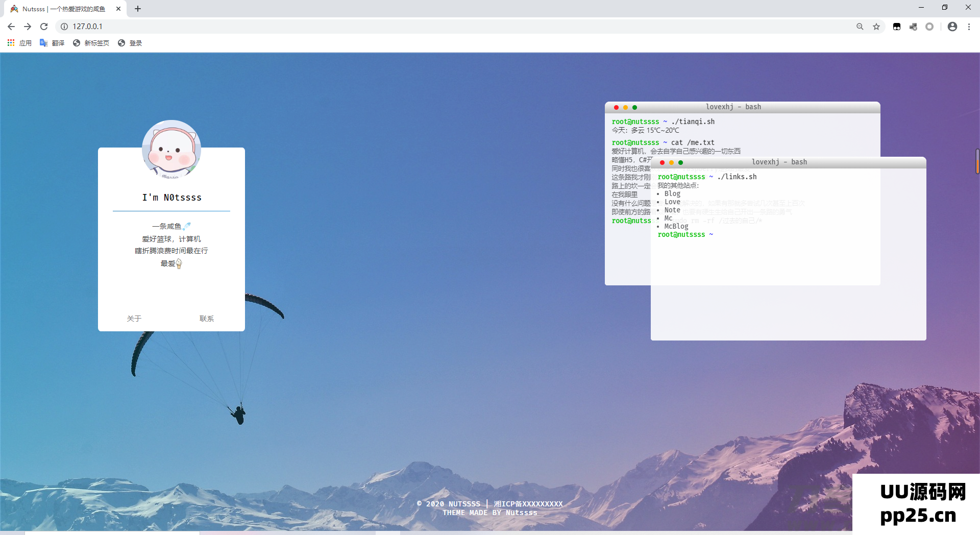Click green dot on back terminal window
Image resolution: width=980 pixels, height=535 pixels.
click(x=634, y=107)
